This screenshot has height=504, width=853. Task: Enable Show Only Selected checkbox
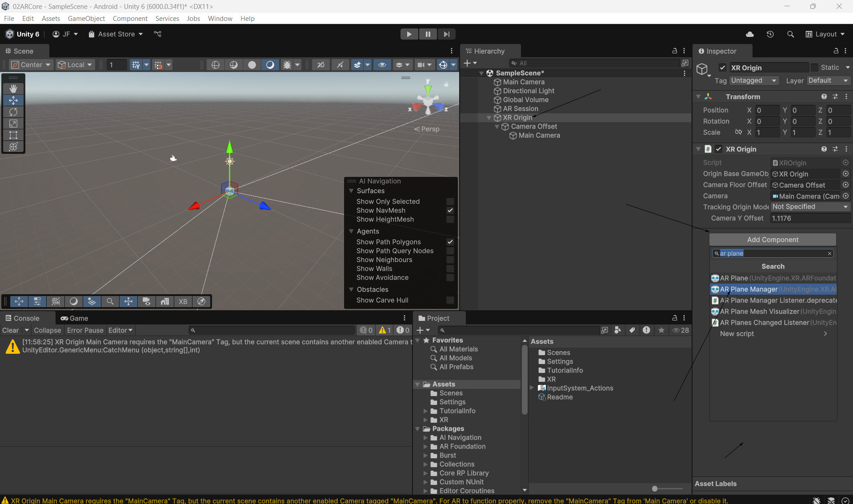coord(450,202)
